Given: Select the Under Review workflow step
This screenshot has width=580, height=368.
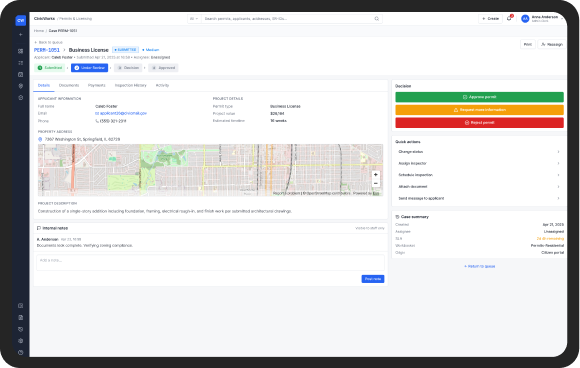Looking at the screenshot, I should click(90, 68).
